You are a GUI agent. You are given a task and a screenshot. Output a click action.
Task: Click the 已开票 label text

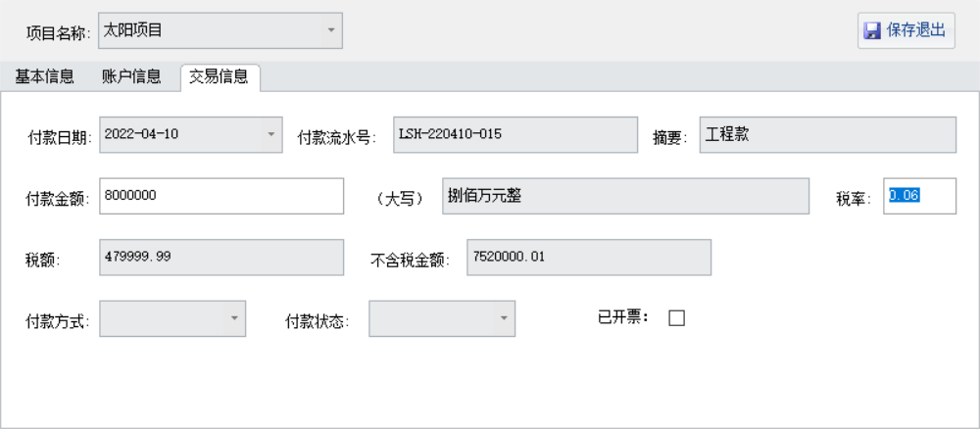coord(623,317)
